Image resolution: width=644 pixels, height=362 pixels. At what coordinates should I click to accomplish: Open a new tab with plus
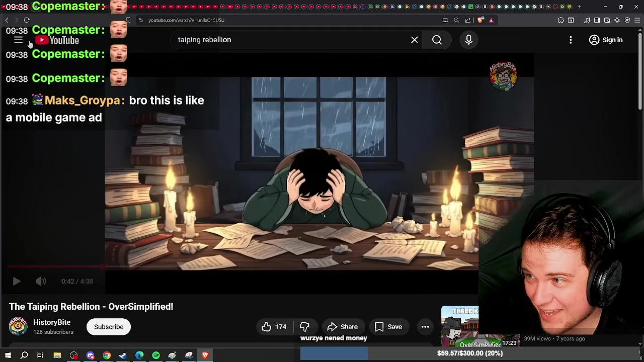point(579,7)
